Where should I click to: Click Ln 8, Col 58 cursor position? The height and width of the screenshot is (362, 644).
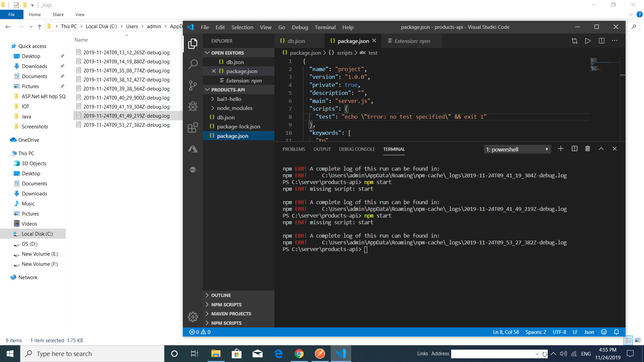point(506,332)
